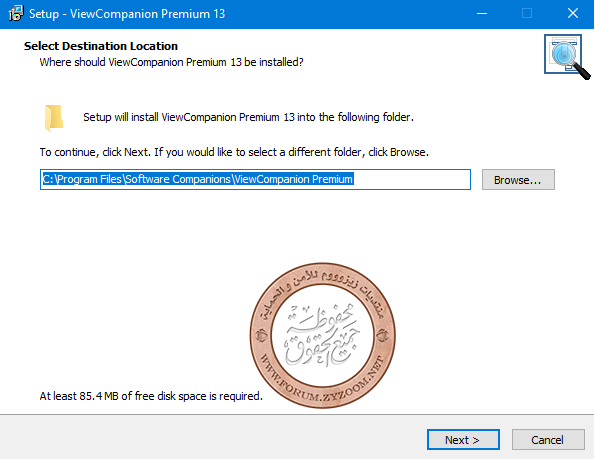Click the 'To continue, click Next' instruction
595x461 pixels.
click(234, 152)
